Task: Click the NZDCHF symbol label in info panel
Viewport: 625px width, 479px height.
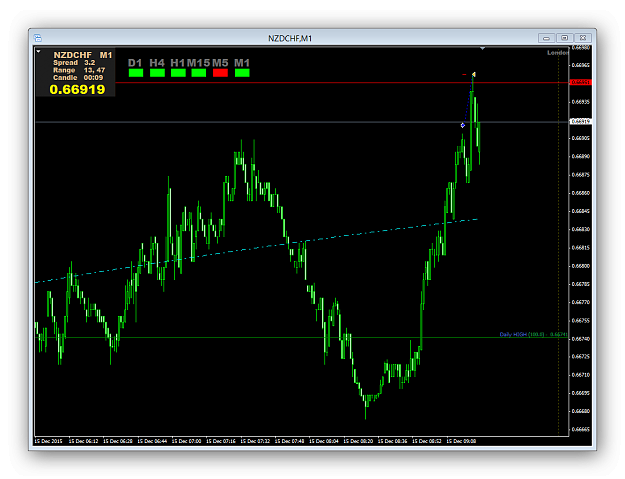Action: pyautogui.click(x=73, y=55)
